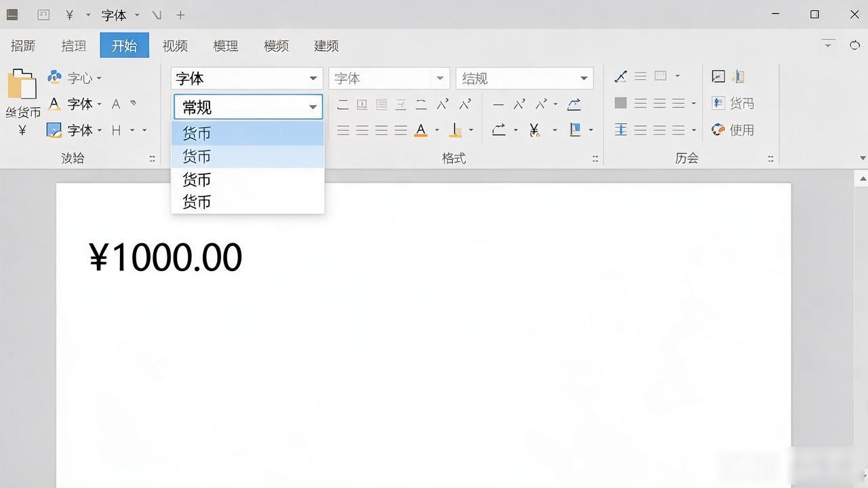Viewport: 868px width, 488px height.
Task: Select the 建频 tab
Action: (x=326, y=45)
